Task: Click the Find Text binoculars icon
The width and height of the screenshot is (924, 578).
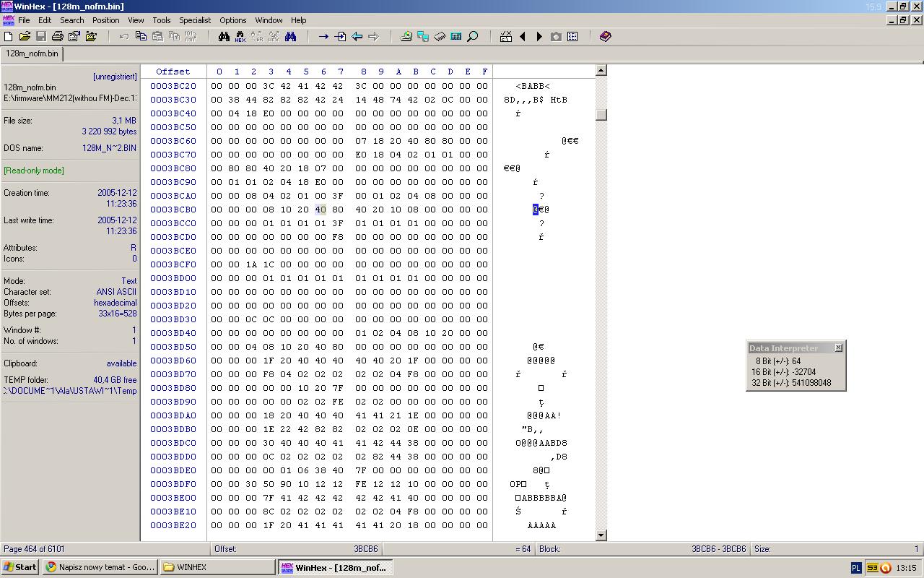Action: pos(224,36)
